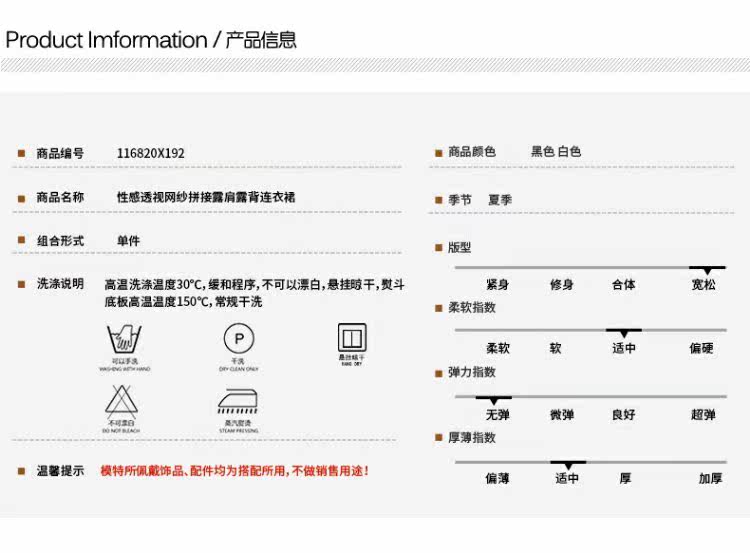Click the 厚薄指数 slider marker above 适中
Image resolution: width=750 pixels, height=553 pixels.
click(568, 465)
